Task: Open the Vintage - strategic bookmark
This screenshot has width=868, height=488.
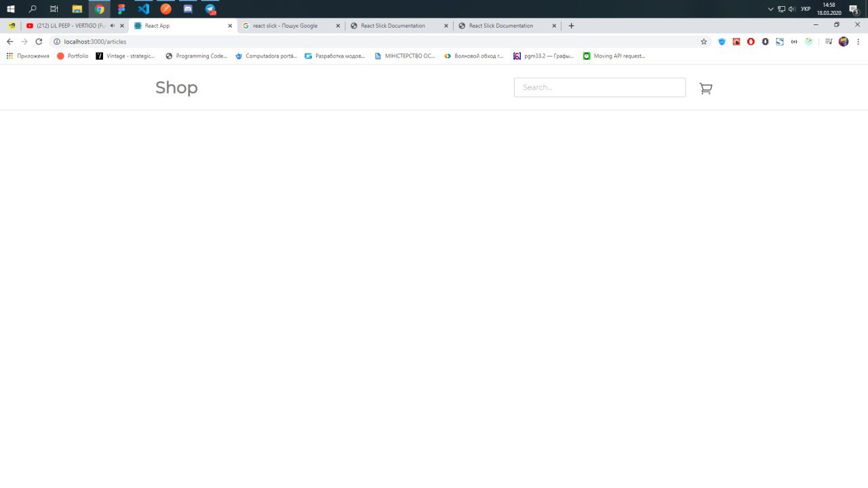Action: point(125,56)
